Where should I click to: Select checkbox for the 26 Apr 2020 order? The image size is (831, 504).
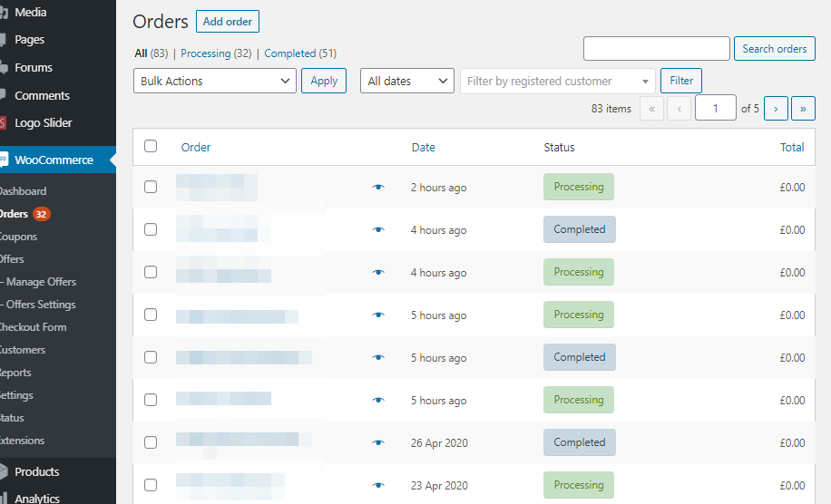pos(151,442)
